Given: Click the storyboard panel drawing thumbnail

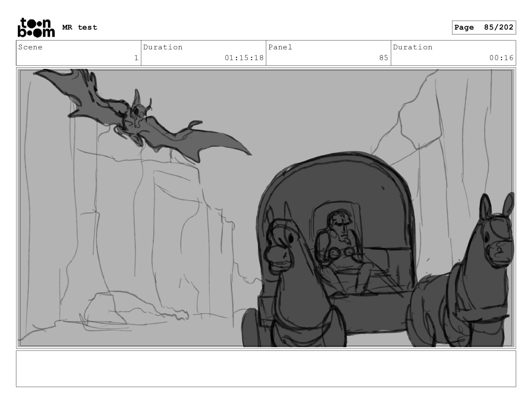Looking at the screenshot, I should 266,208.
